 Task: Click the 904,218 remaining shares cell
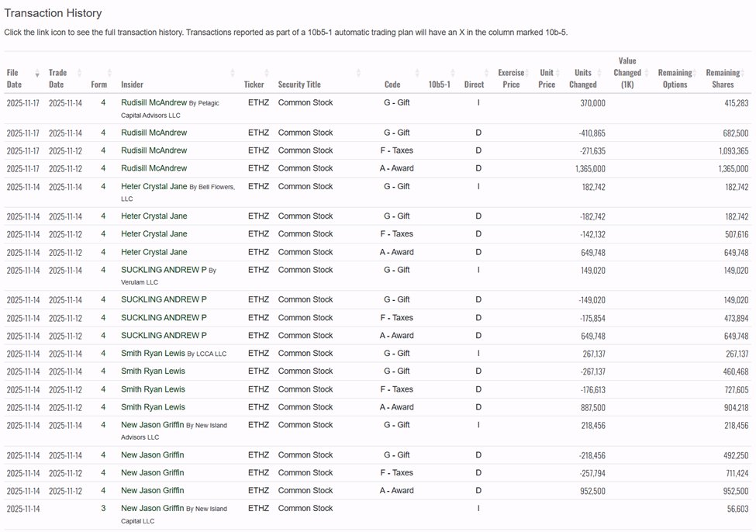(x=737, y=408)
